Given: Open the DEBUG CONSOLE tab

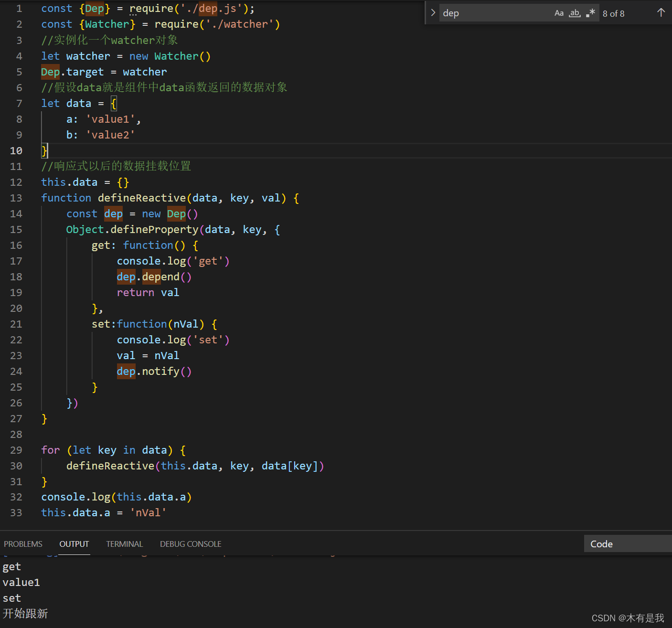Looking at the screenshot, I should pyautogui.click(x=191, y=544).
